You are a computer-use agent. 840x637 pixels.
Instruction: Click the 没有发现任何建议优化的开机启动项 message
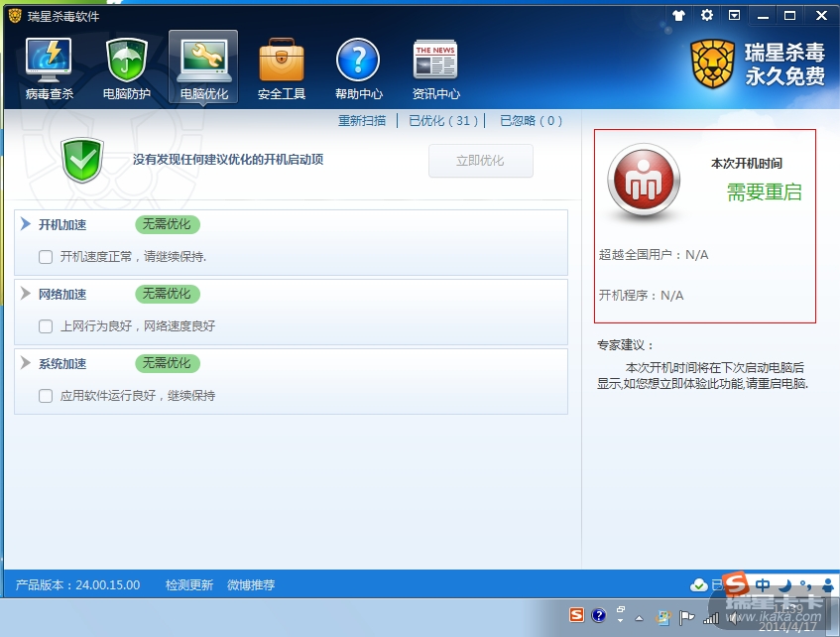[x=228, y=159]
